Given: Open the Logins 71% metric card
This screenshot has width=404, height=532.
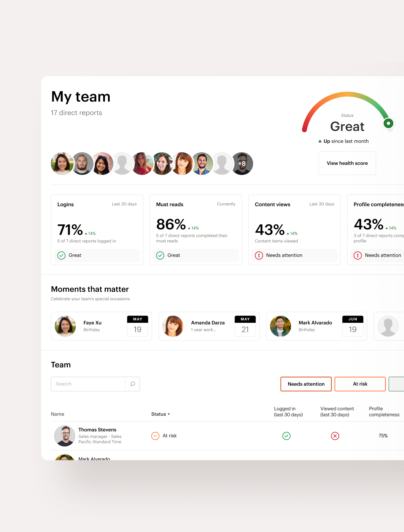Looking at the screenshot, I should (x=97, y=230).
